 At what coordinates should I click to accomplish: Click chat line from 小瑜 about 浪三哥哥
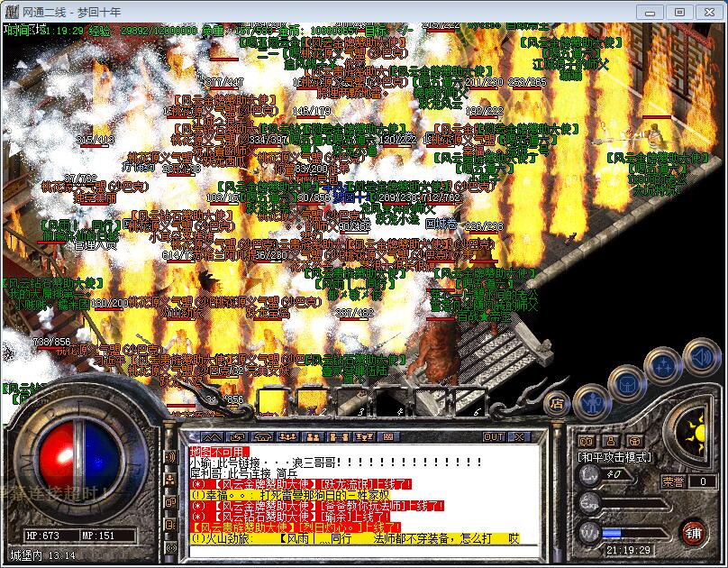click(x=336, y=463)
